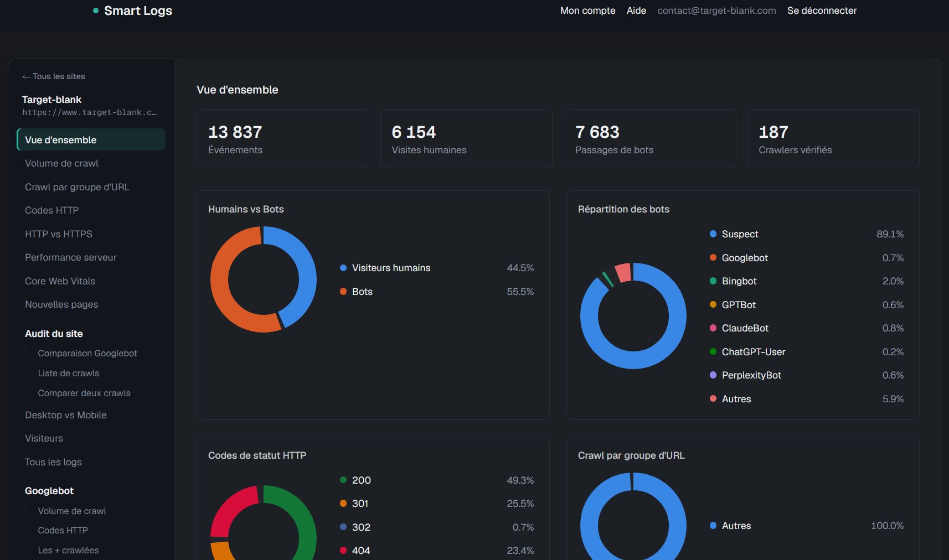The width and height of the screenshot is (949, 560).
Task: Open Liste de crawls item
Action: (x=69, y=373)
